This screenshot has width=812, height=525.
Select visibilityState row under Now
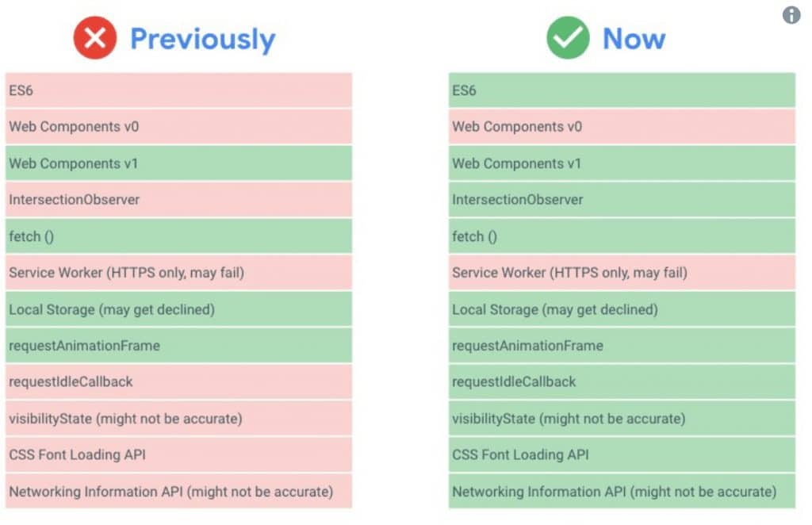[622, 419]
